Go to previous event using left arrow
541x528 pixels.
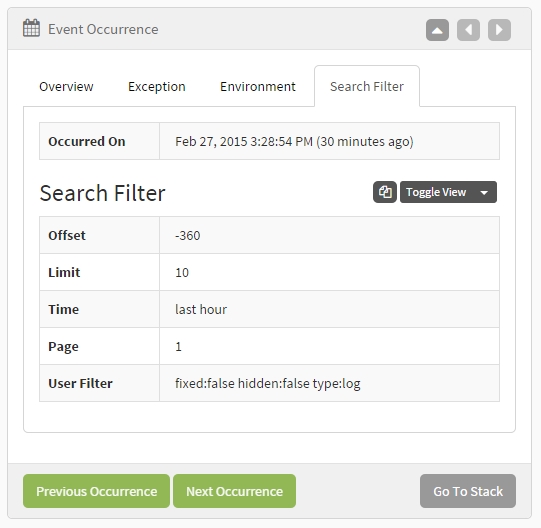tap(468, 30)
